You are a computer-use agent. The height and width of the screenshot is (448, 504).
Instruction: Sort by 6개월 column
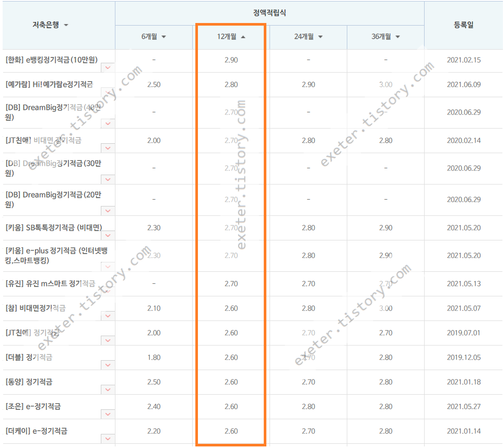(163, 37)
